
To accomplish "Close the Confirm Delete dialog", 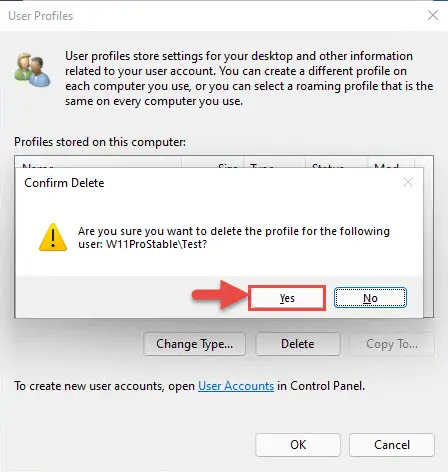I will [408, 182].
